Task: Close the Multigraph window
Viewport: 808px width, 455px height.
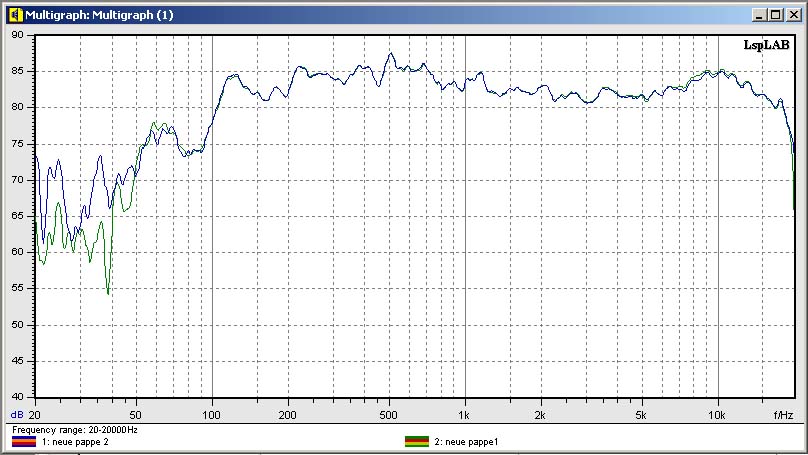Action: pos(794,15)
